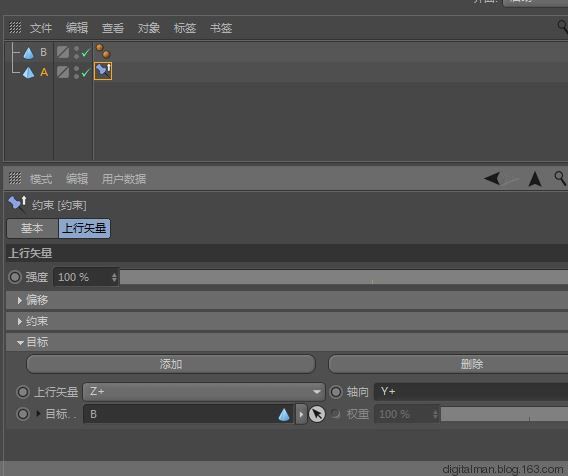Viewport: 568px width, 476px height.
Task: Click the layer swatch of object B
Action: coord(63,52)
